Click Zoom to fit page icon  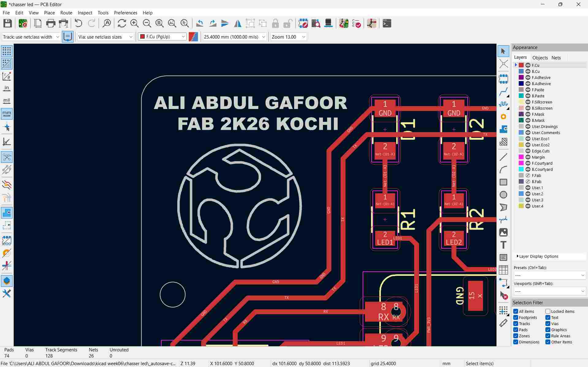159,23
